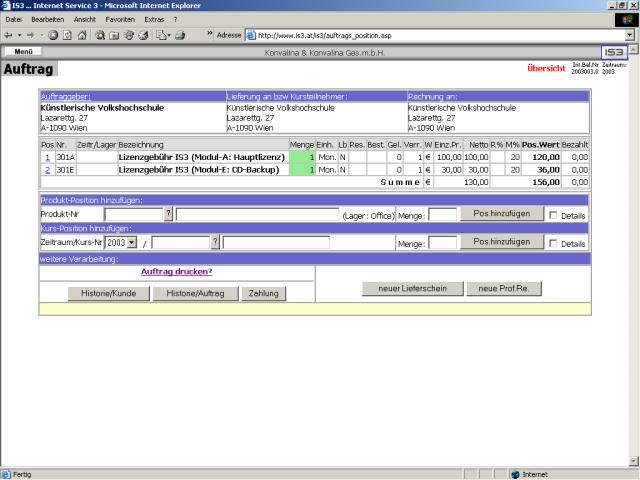Click the Windows flag throbber icon
Image resolution: width=640 pixels, height=480 pixels.
point(627,20)
